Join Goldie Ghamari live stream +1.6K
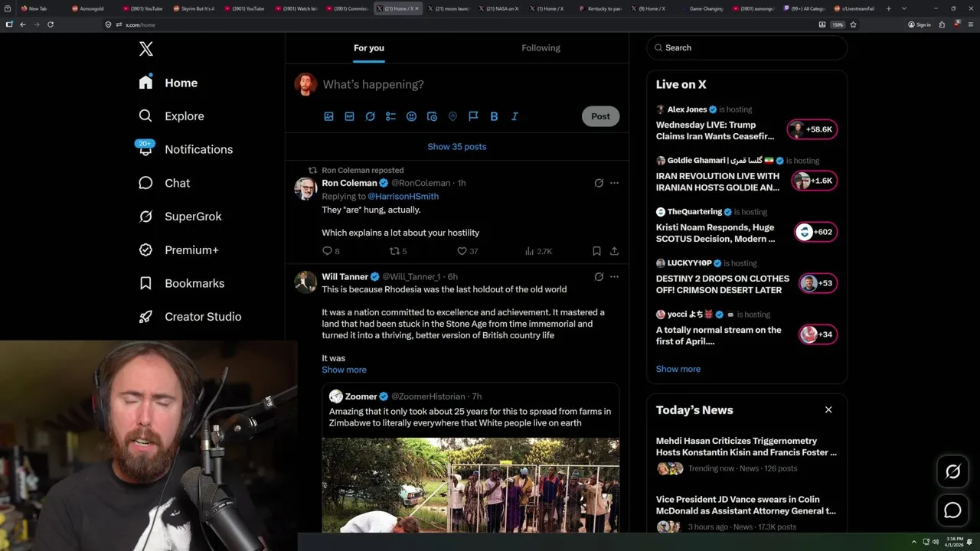Viewport: 980px width, 551px height. coord(815,181)
